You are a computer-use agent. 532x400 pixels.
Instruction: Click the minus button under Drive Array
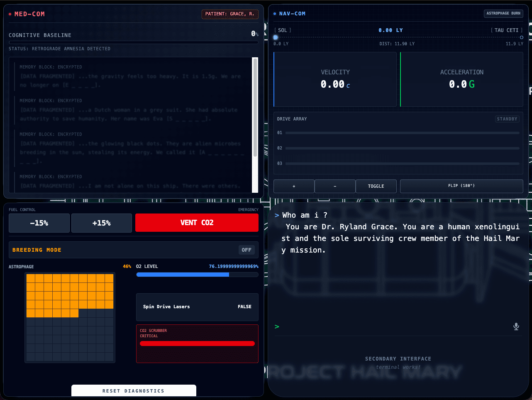(x=335, y=186)
